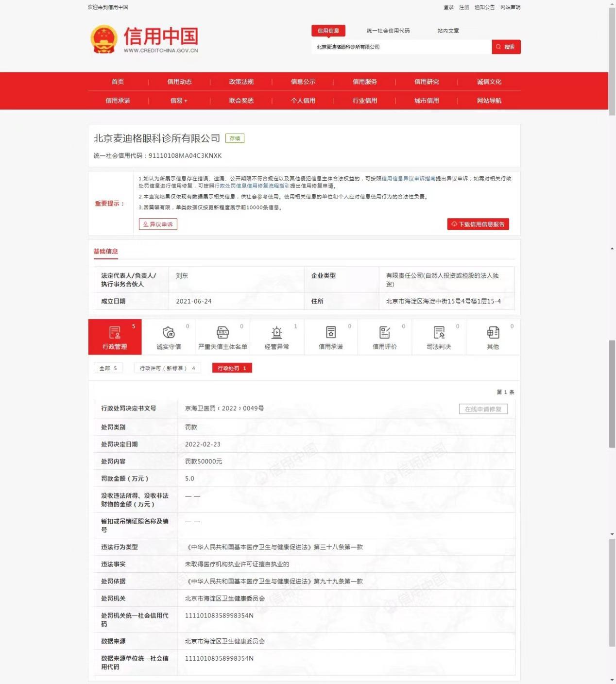Click the company name search input field

pyautogui.click(x=401, y=47)
